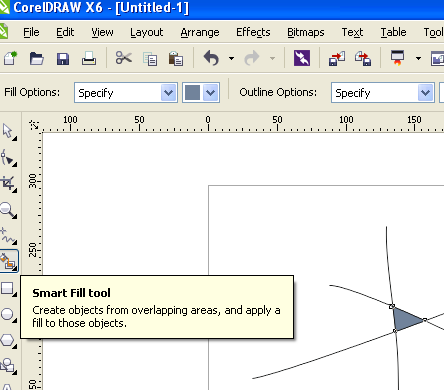Cut selection with the scissors icon

124,58
